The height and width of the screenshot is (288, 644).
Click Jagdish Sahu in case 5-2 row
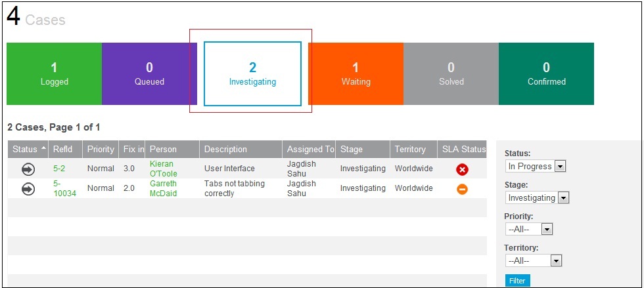coord(302,169)
